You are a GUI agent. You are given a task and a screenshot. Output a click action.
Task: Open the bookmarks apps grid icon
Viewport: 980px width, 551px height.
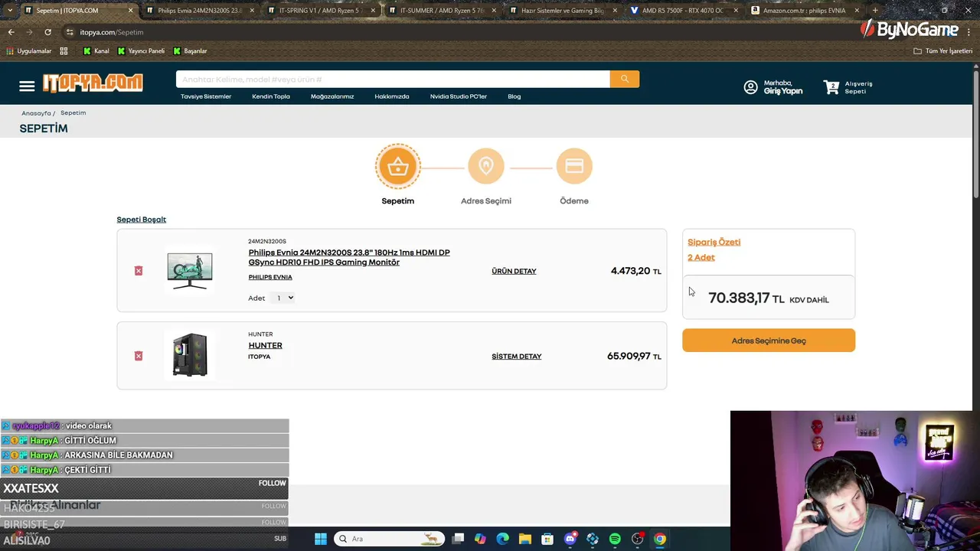[64, 51]
